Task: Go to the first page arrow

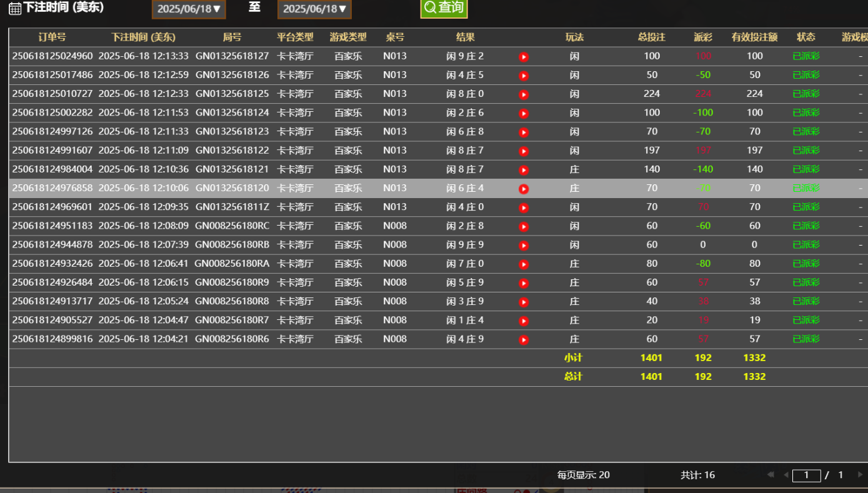Action: pyautogui.click(x=771, y=475)
